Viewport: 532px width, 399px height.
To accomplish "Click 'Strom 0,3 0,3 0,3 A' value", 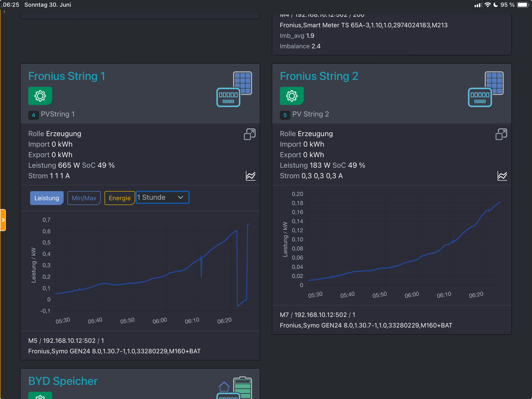I will tap(311, 176).
